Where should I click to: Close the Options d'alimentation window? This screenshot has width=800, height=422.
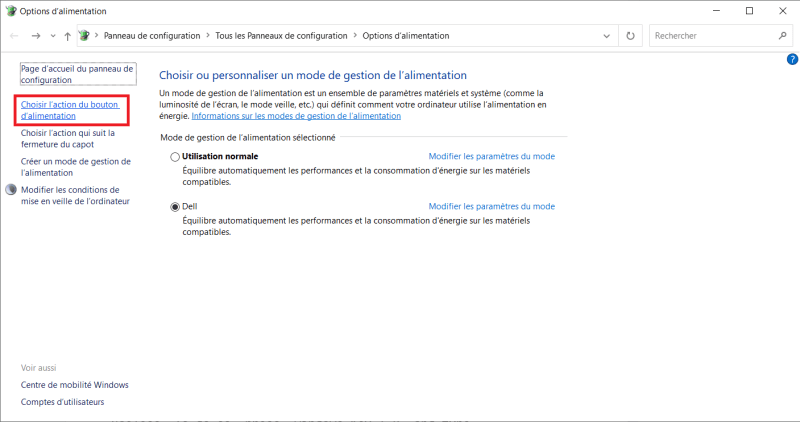(x=783, y=11)
